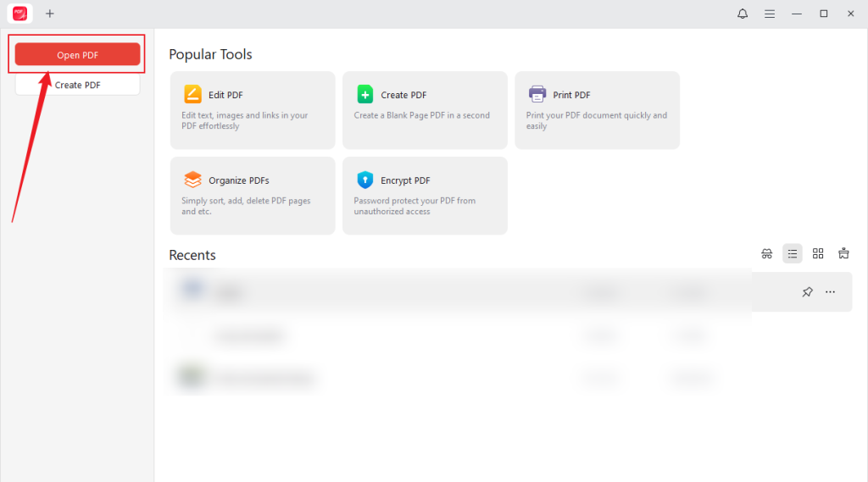Image resolution: width=868 pixels, height=482 pixels.
Task: Select the green Create PDF tool icon
Action: (x=365, y=94)
